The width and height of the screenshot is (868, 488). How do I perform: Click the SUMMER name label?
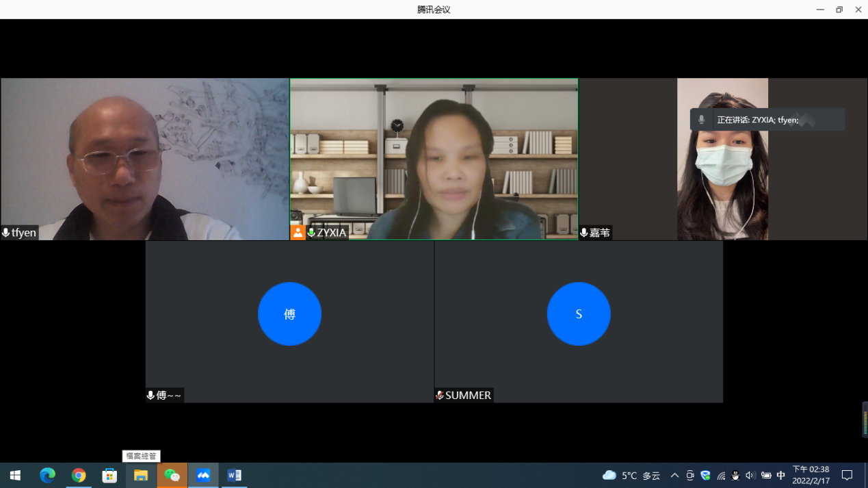469,396
